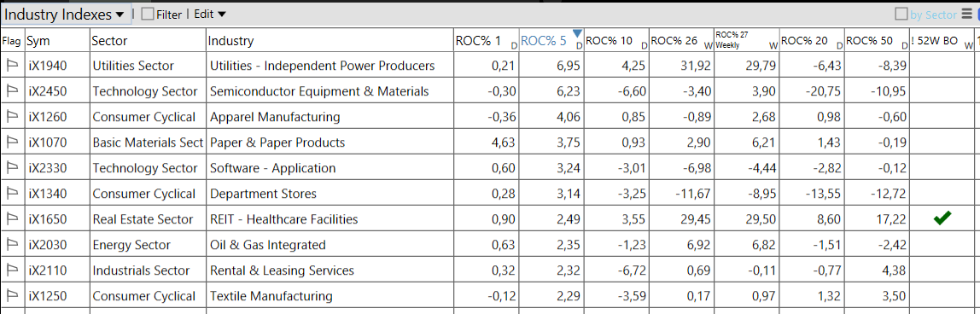Flag the iX1650 REIT Healthcare row
The image size is (980, 314).
coord(12,219)
